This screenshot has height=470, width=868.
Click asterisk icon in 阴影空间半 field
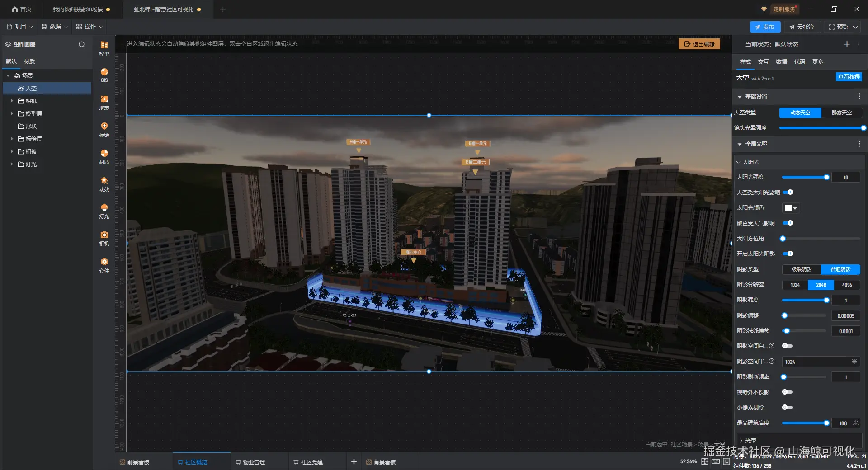pyautogui.click(x=854, y=361)
